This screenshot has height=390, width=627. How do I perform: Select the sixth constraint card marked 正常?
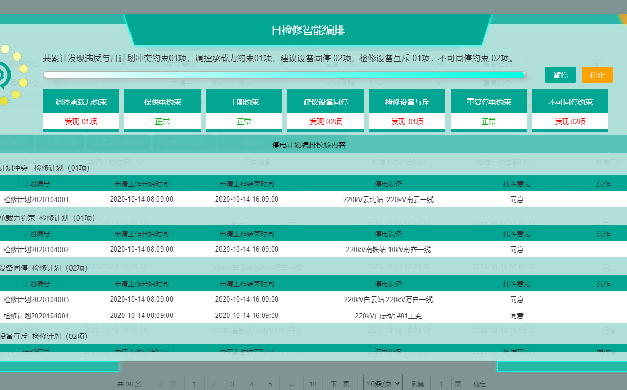click(x=489, y=110)
